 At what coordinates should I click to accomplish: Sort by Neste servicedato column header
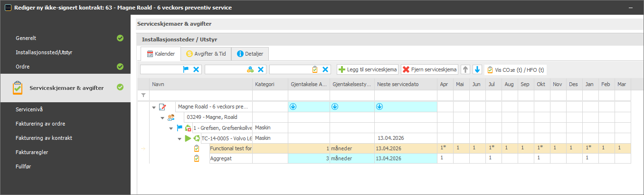tap(406, 84)
